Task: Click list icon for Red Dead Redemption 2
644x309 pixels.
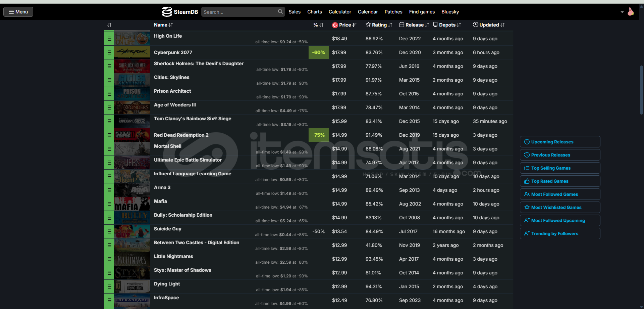Action: pos(109,135)
